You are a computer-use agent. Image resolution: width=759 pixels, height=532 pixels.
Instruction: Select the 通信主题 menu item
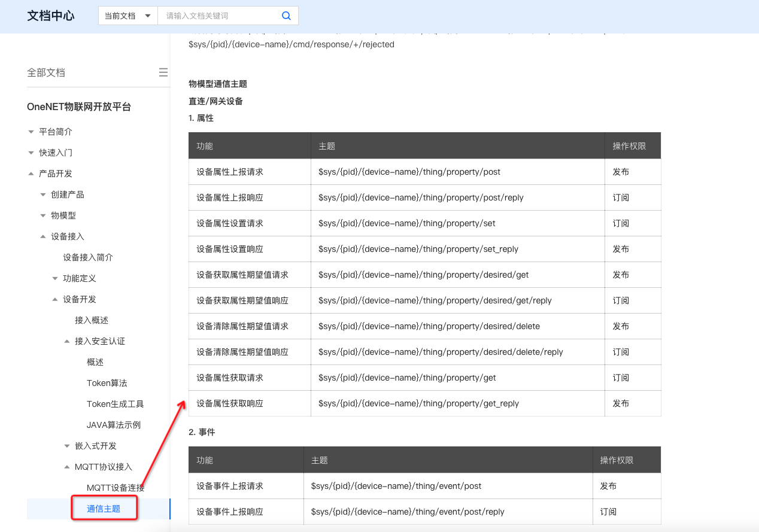point(104,509)
